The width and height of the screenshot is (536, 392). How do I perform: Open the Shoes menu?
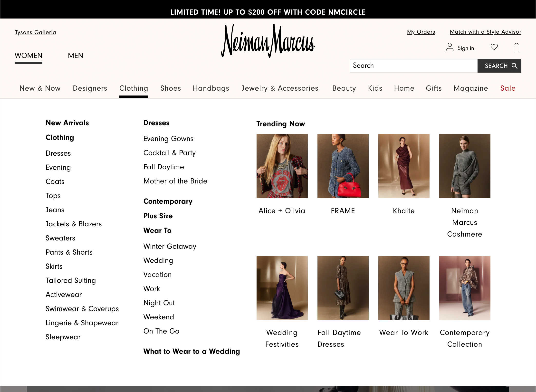coord(170,88)
